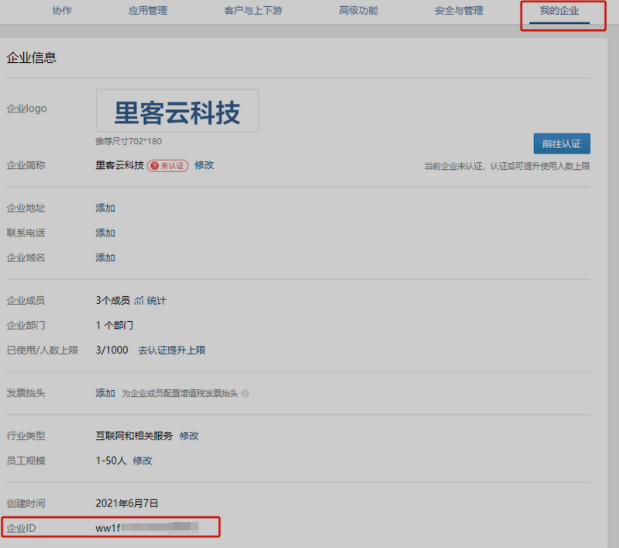619x548 pixels.
Task: Add 联系电话 via 添加 link
Action: pos(105,233)
